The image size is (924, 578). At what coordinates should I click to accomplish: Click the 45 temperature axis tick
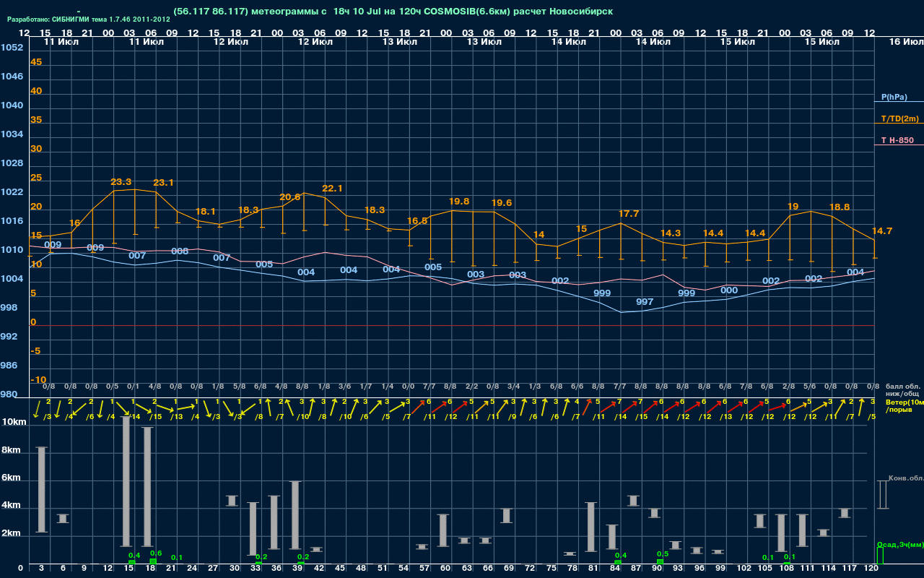pyautogui.click(x=36, y=62)
